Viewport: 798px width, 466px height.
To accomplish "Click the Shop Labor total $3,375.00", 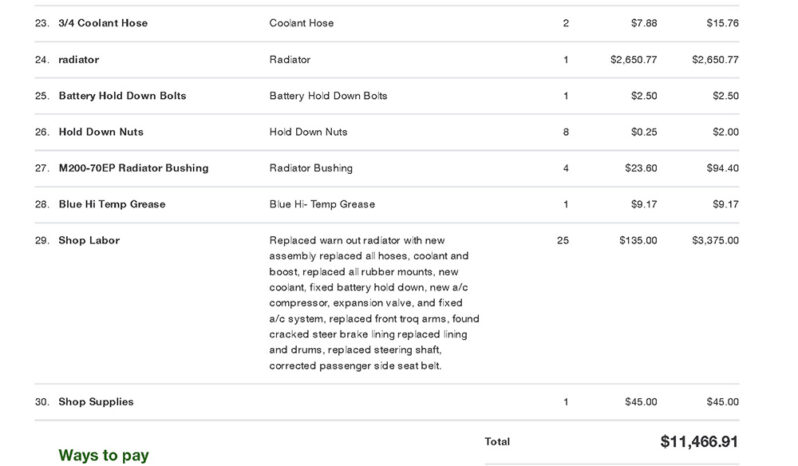I will point(715,240).
